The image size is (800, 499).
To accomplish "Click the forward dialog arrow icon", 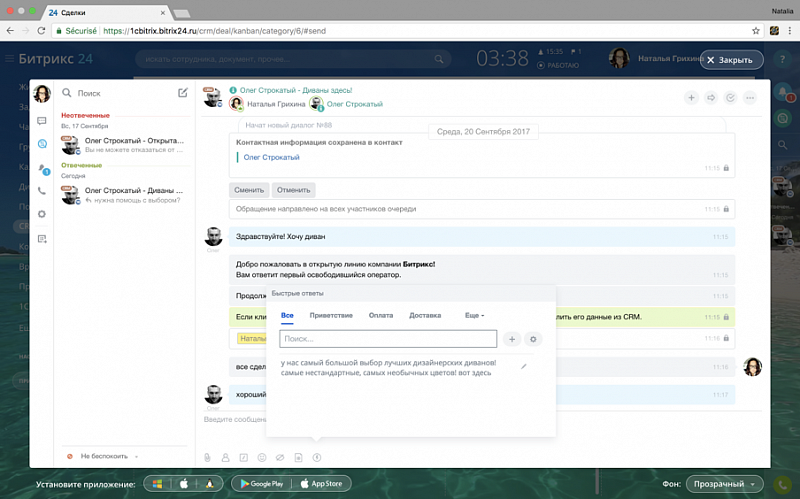I will click(x=711, y=97).
